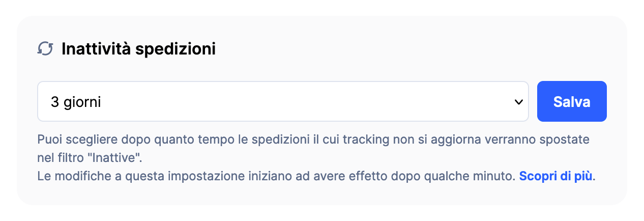The width and height of the screenshot is (644, 221).
Task: Click the dropdown chevron arrow
Action: point(519,102)
